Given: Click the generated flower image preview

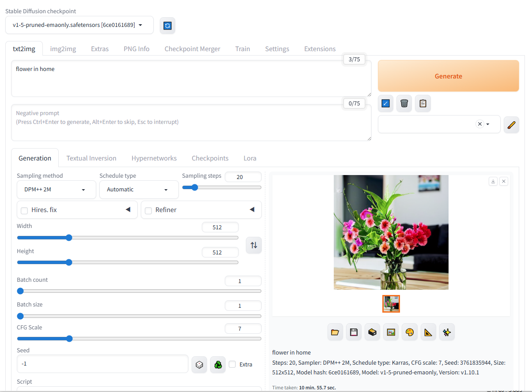Looking at the screenshot, I should [x=391, y=232].
